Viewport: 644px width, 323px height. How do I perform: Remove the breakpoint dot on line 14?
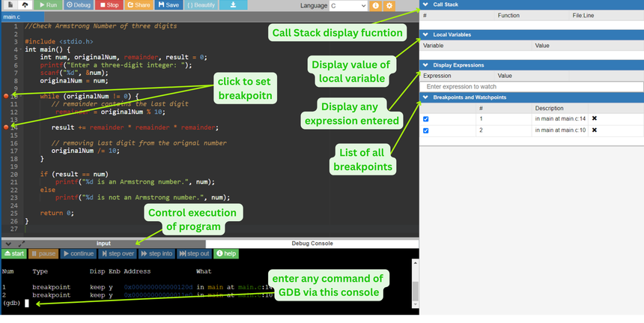(x=6, y=127)
